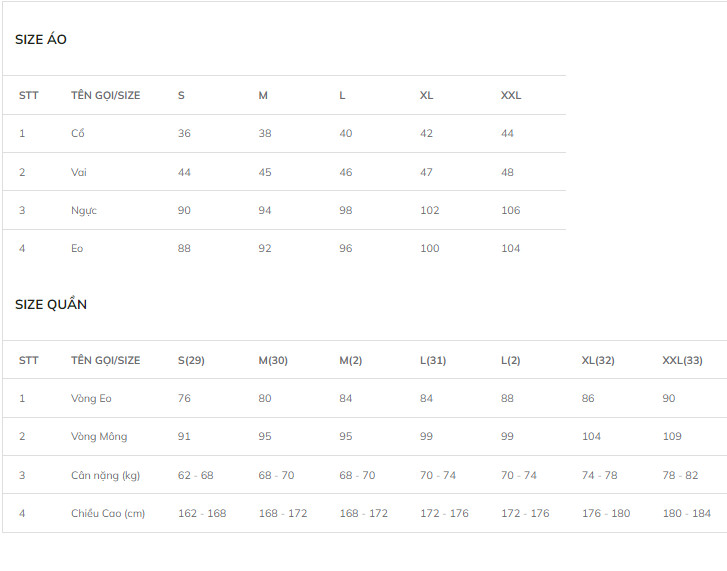Click the SIZE ÁO heading

pyautogui.click(x=41, y=39)
